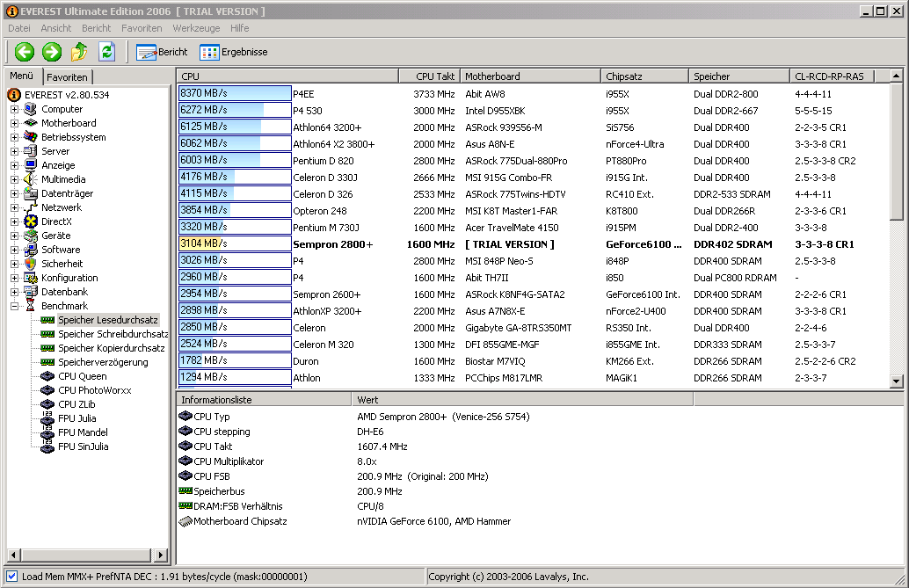This screenshot has height=588, width=909.
Task: Switch to the Menü tab
Action: click(x=22, y=76)
